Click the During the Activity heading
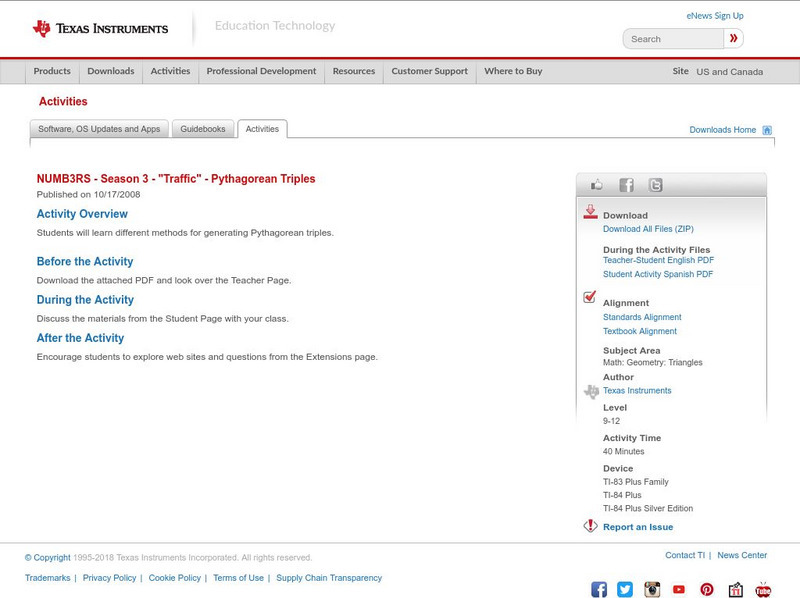 pos(85,300)
